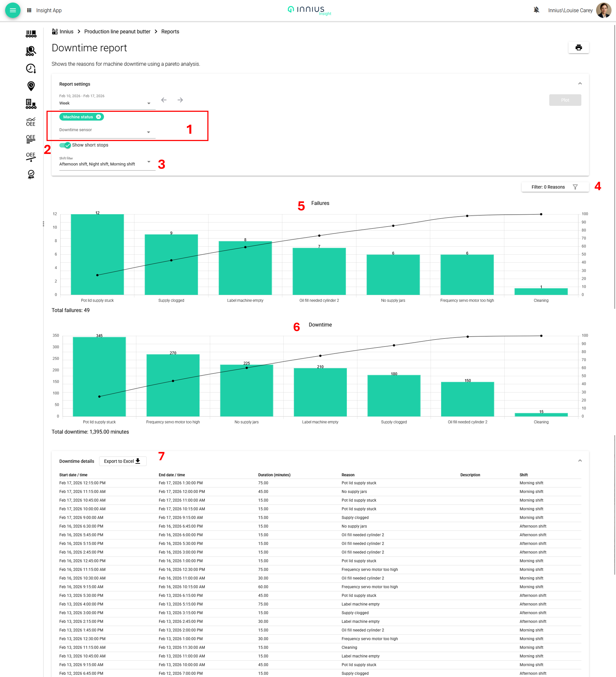Image resolution: width=616 pixels, height=677 pixels.
Task: Open the main hamburger menu
Action: click(13, 10)
